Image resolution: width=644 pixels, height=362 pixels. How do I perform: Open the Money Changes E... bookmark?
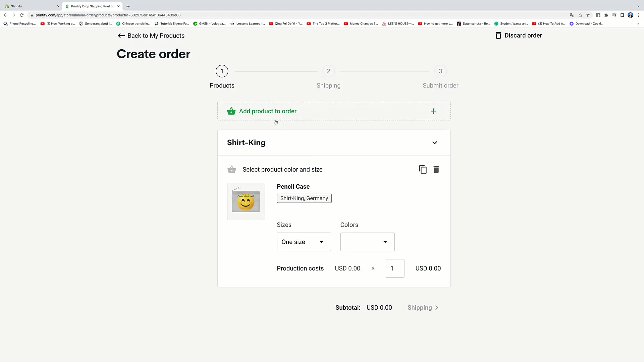361,24
